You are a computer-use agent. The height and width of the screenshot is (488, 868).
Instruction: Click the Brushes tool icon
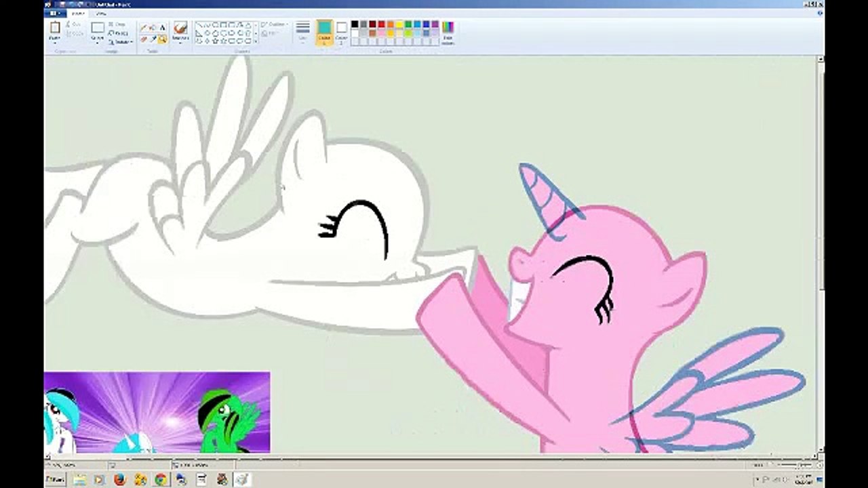[x=180, y=28]
